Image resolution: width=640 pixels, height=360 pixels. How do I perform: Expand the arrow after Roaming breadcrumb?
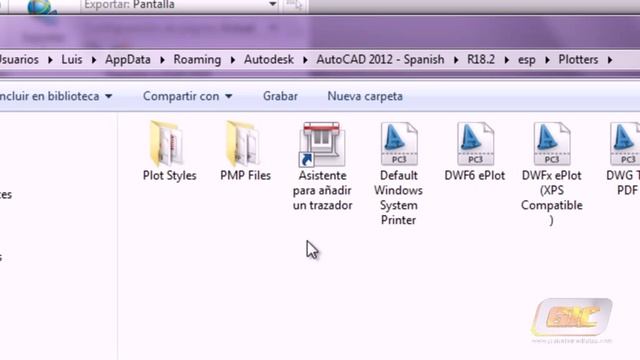[x=233, y=60]
